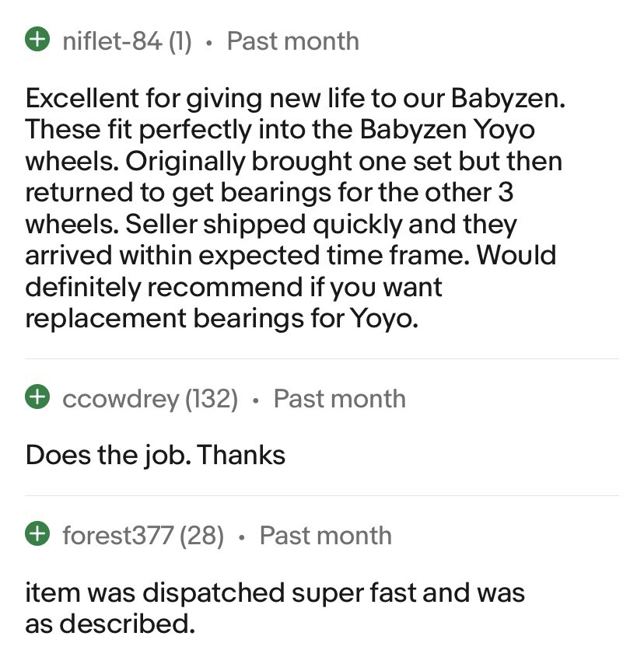Click the divider line above forest377's review
Image resolution: width=644 pixels, height=657 pixels.
(322, 495)
